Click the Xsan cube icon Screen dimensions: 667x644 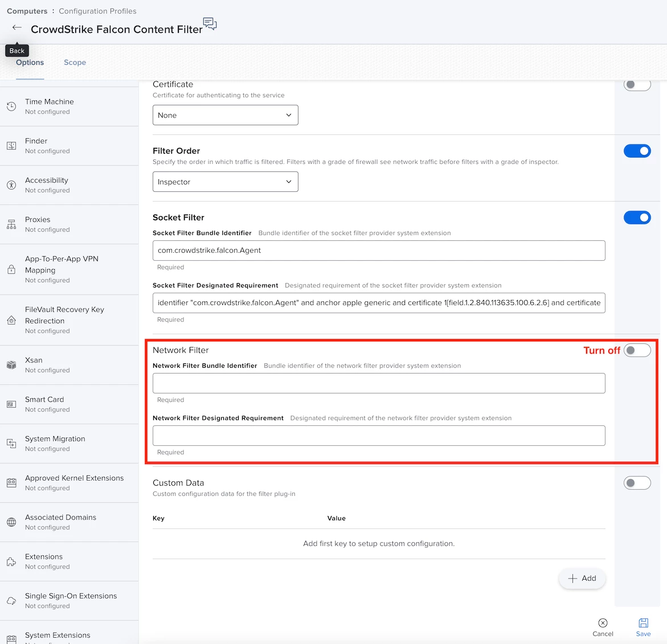tap(11, 365)
